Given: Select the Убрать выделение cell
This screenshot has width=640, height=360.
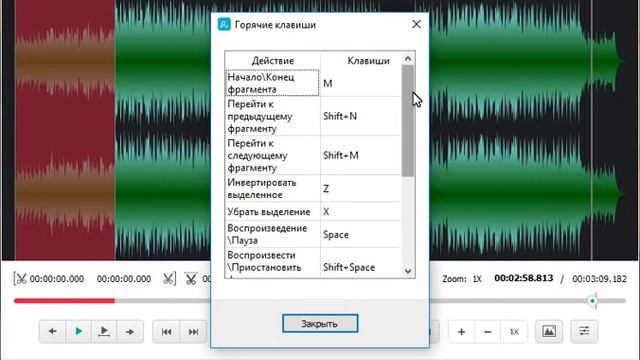Looking at the screenshot, I should coord(272,211).
